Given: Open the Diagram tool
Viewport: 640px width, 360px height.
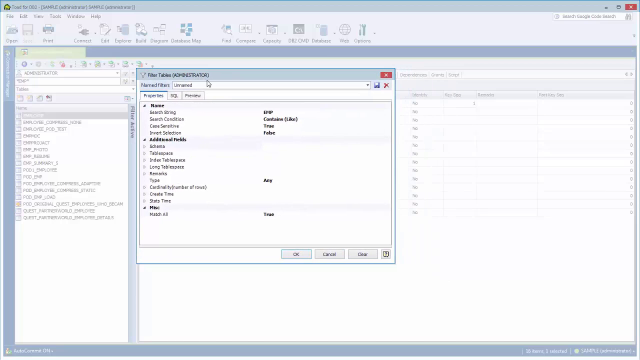Looking at the screenshot, I should [159, 33].
